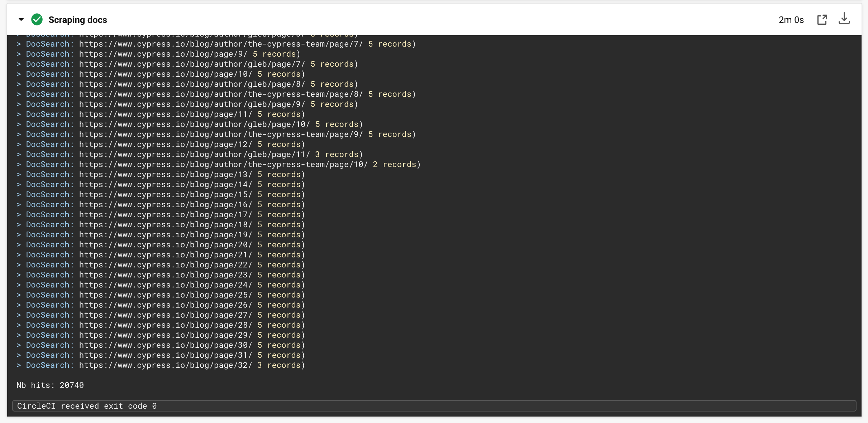The width and height of the screenshot is (868, 423).
Task: Download the step log output
Action: click(x=844, y=19)
